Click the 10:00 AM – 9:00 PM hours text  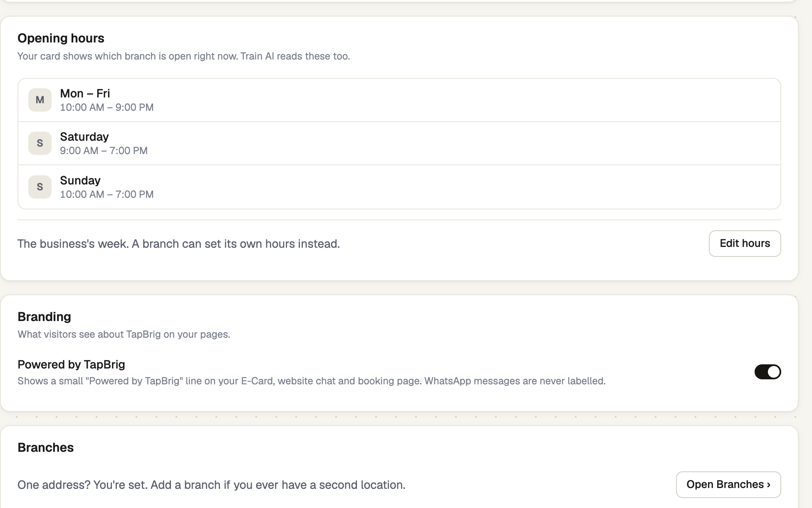(x=107, y=107)
